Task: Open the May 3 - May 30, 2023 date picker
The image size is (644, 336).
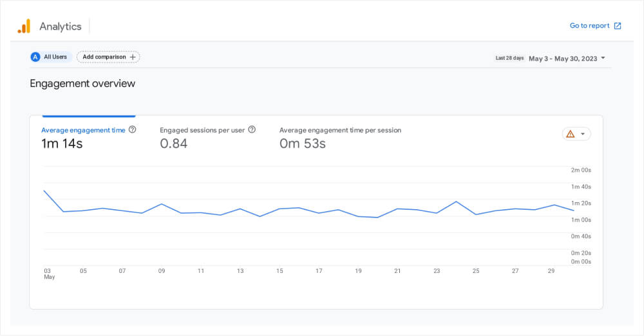Action: pos(563,58)
